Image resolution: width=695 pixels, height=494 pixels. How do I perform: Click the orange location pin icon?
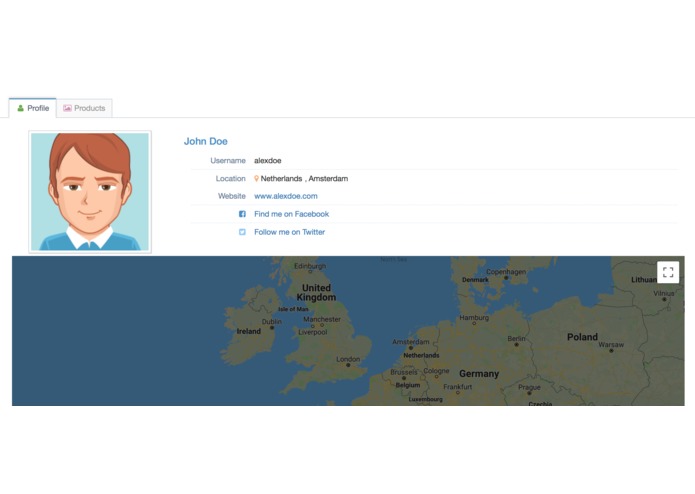[x=256, y=179]
